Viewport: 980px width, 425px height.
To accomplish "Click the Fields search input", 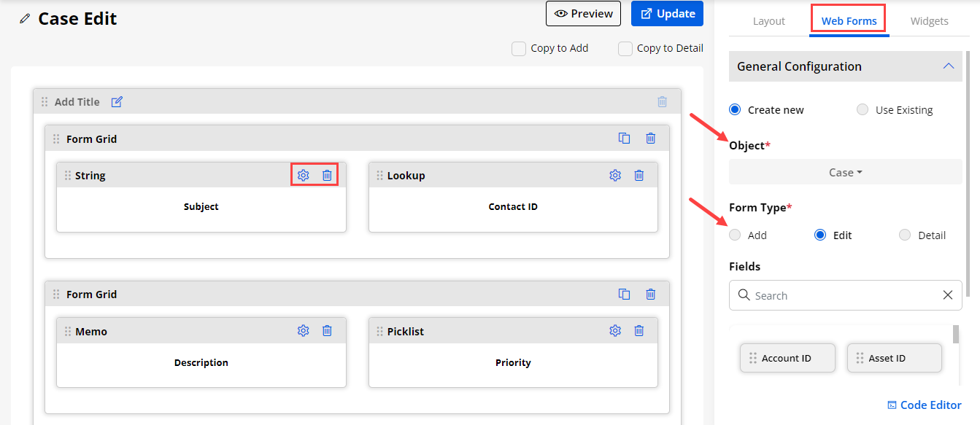I will point(839,295).
